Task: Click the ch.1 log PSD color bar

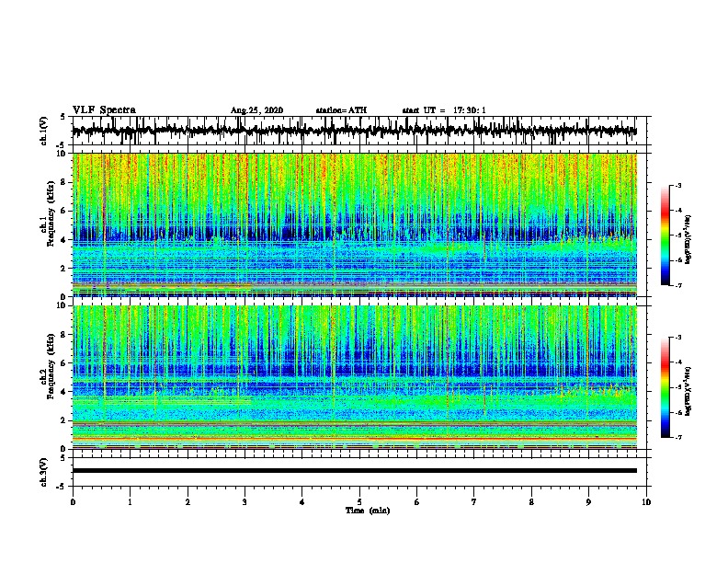Action: point(665,236)
